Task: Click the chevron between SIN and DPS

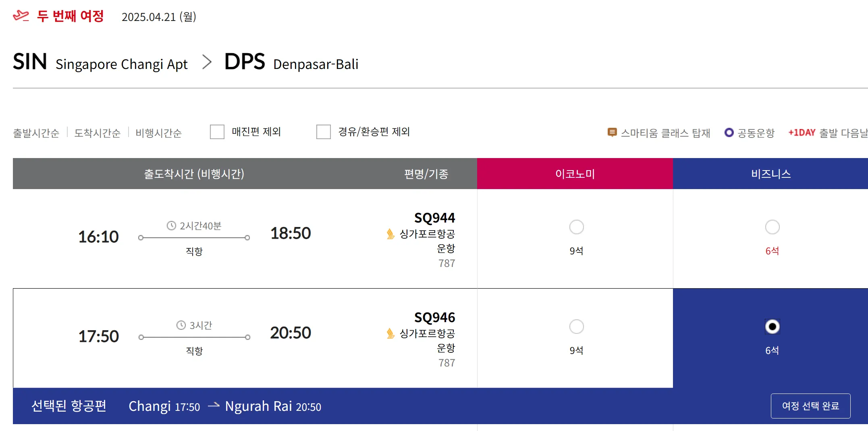Action: click(207, 62)
